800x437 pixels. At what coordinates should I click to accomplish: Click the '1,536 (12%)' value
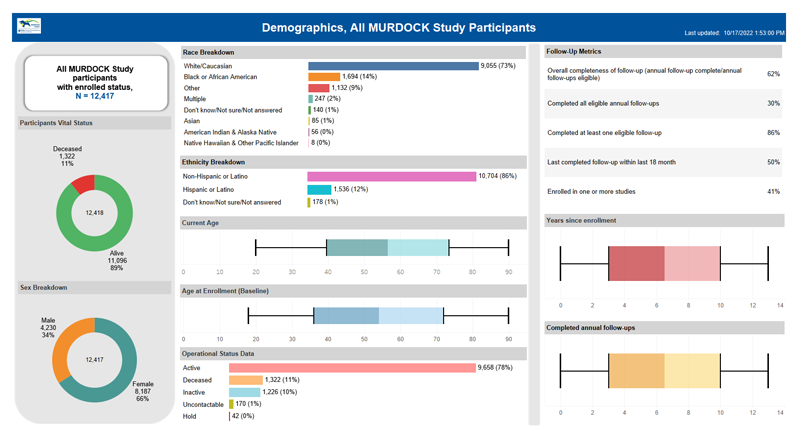tap(351, 189)
